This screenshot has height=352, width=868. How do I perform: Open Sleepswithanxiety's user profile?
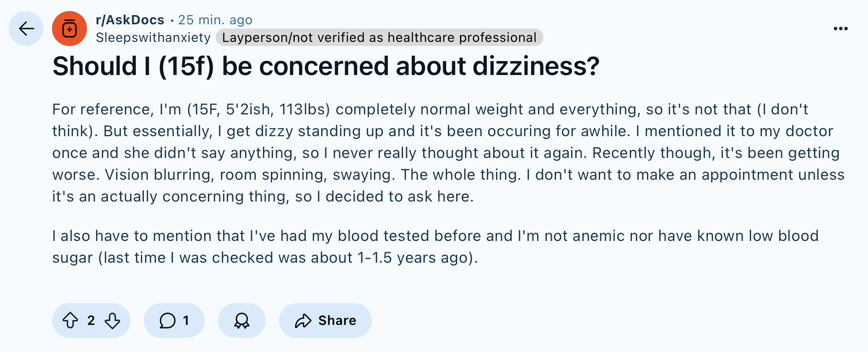pos(153,38)
